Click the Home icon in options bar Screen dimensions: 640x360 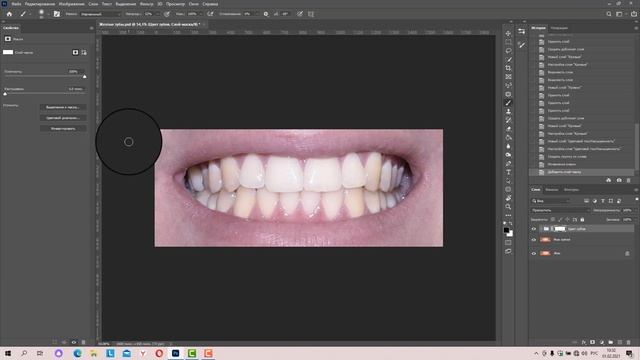(x=9, y=14)
